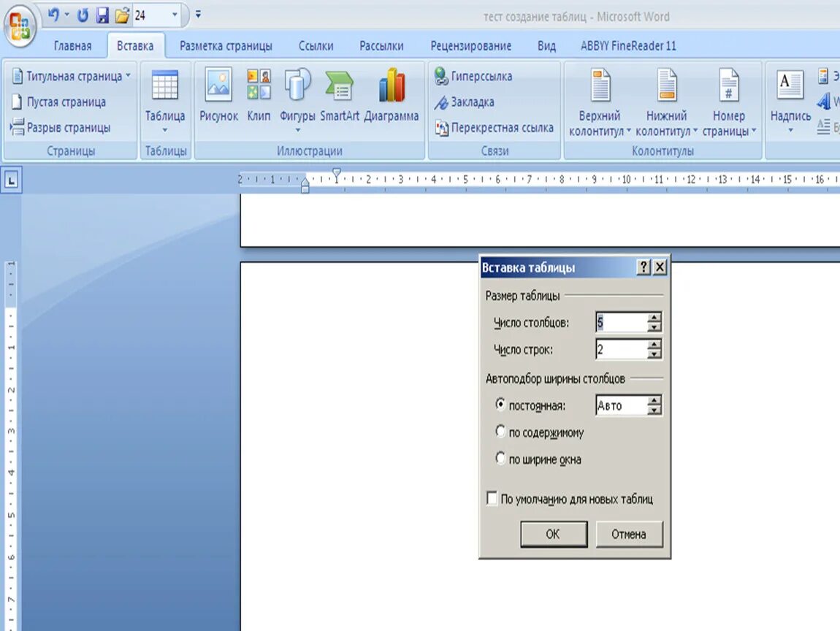The width and height of the screenshot is (840, 631).
Task: Insert a Перекрестная ссылка
Action: 494,128
